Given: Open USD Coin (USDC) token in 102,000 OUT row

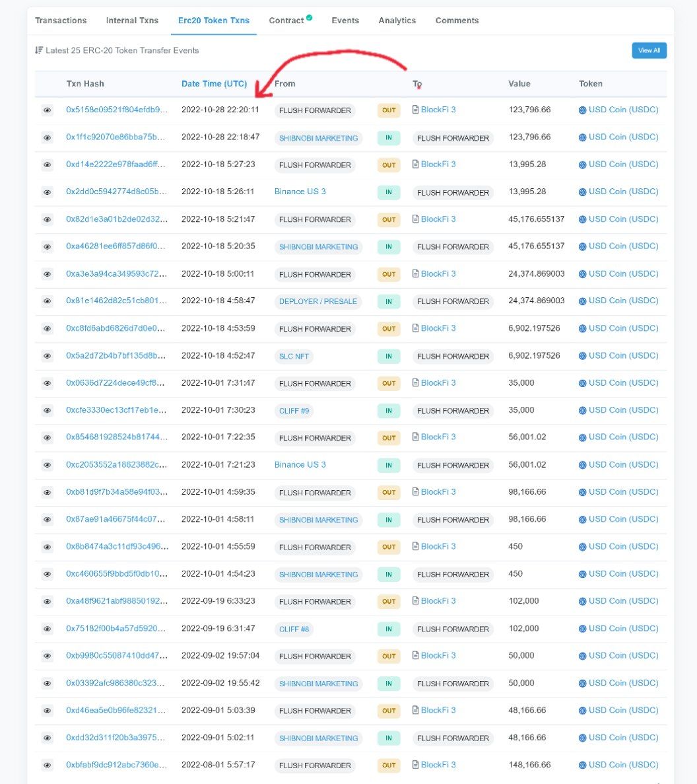Looking at the screenshot, I should [x=623, y=601].
